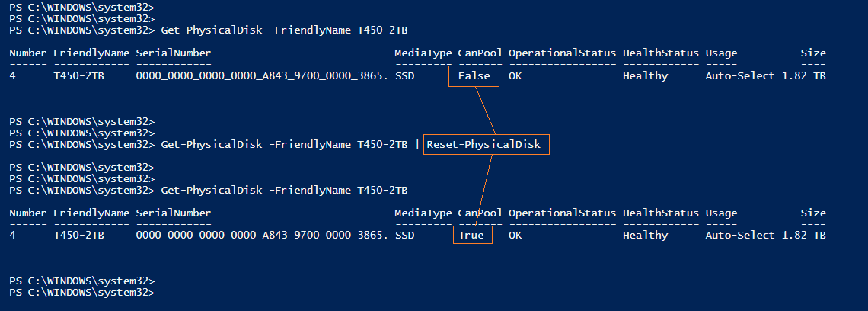Image resolution: width=868 pixels, height=311 pixels.
Task: Click the OK status in second table
Action: (515, 236)
